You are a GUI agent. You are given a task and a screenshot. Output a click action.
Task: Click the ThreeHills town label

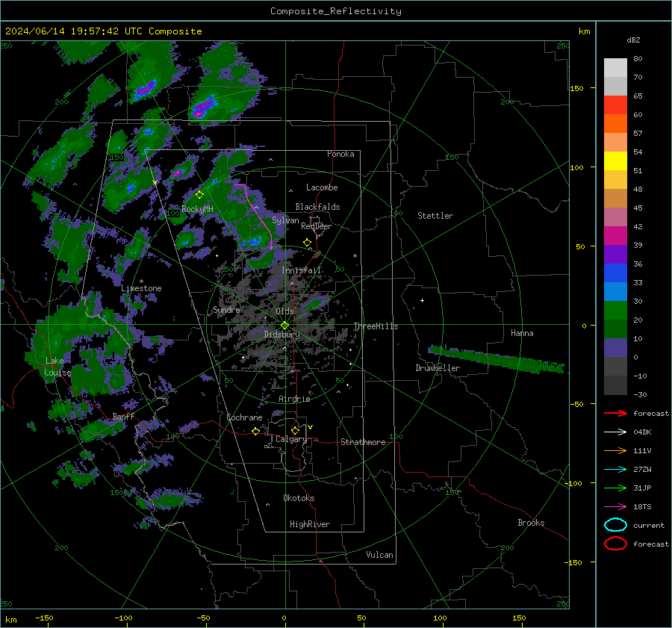[x=376, y=326]
